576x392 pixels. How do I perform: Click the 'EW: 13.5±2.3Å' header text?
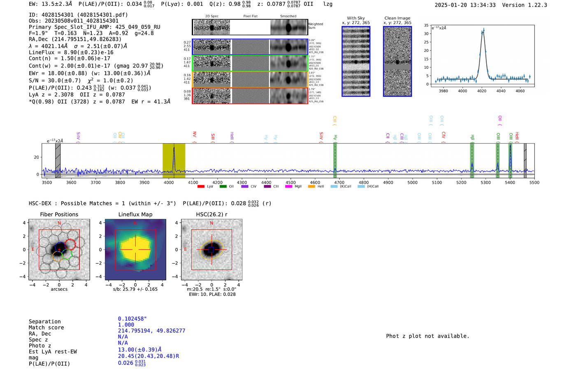(x=51, y=4)
